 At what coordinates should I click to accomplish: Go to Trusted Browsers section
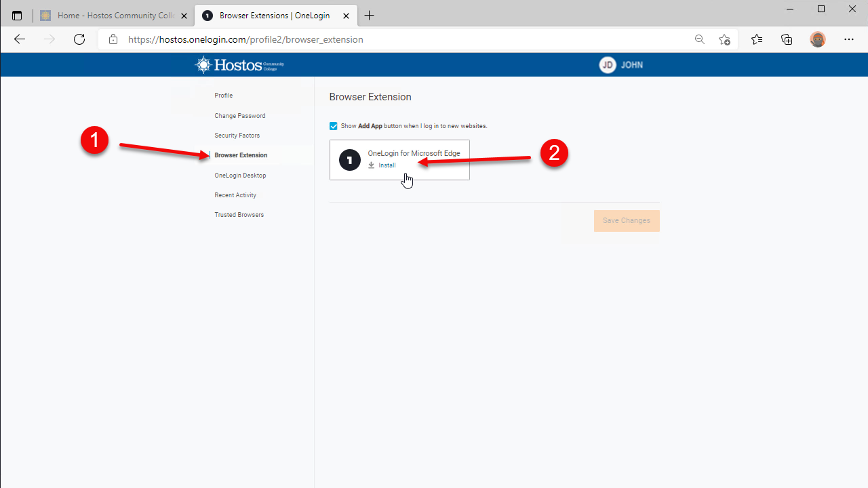pyautogui.click(x=239, y=215)
